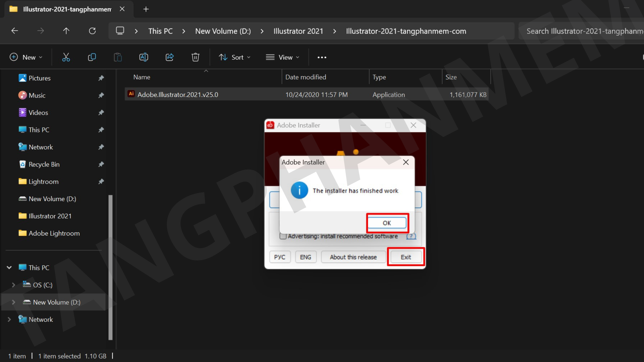Sort files by the Type column header
Viewport: 644px width, 362px height.
[x=406, y=77]
